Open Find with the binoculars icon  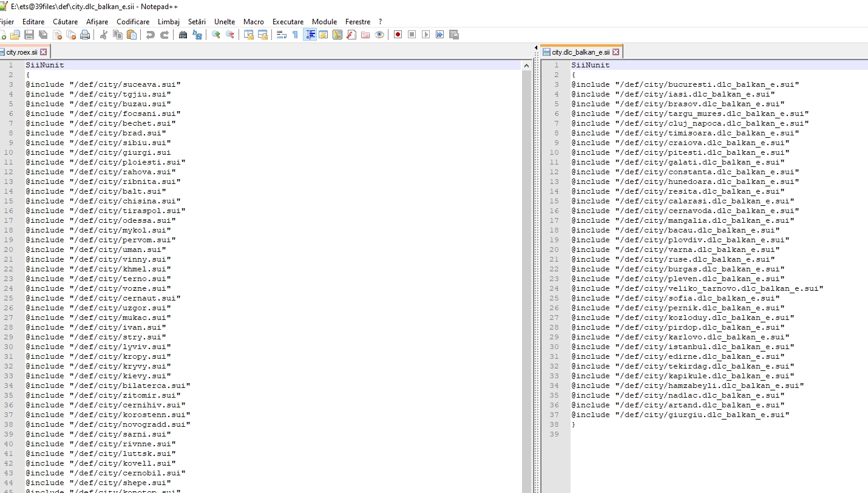pyautogui.click(x=183, y=35)
